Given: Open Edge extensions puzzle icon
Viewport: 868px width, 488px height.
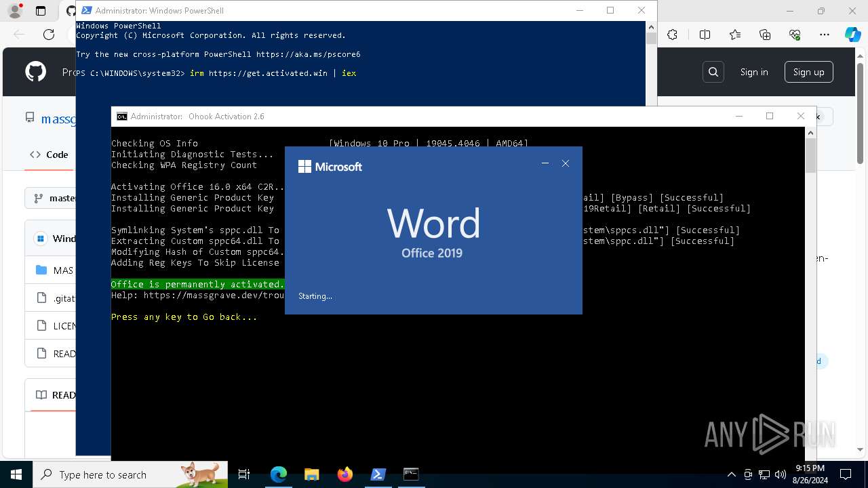Looking at the screenshot, I should point(672,35).
